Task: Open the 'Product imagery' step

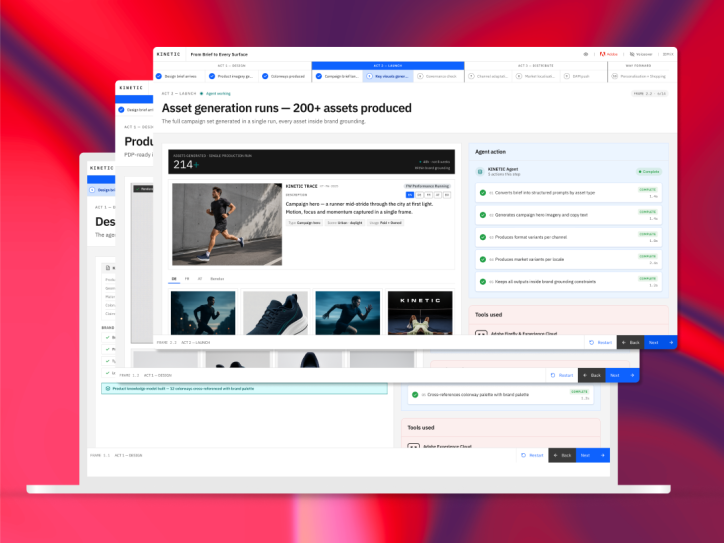Action: click(231, 76)
